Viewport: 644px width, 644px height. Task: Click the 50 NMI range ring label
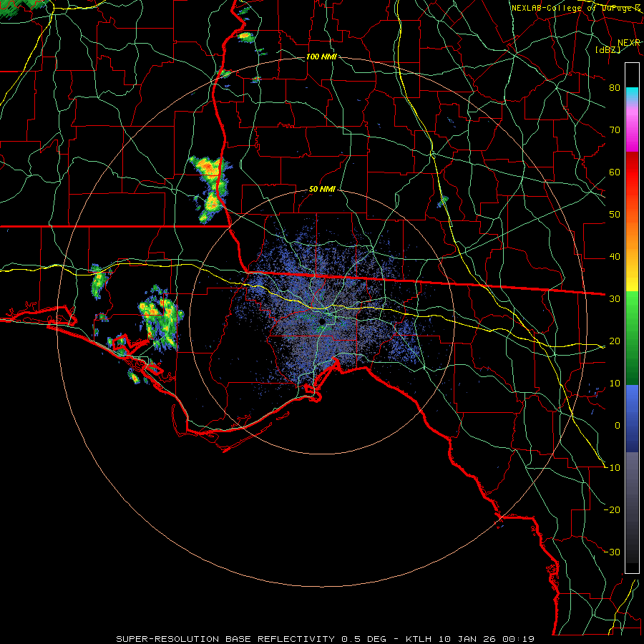point(322,190)
